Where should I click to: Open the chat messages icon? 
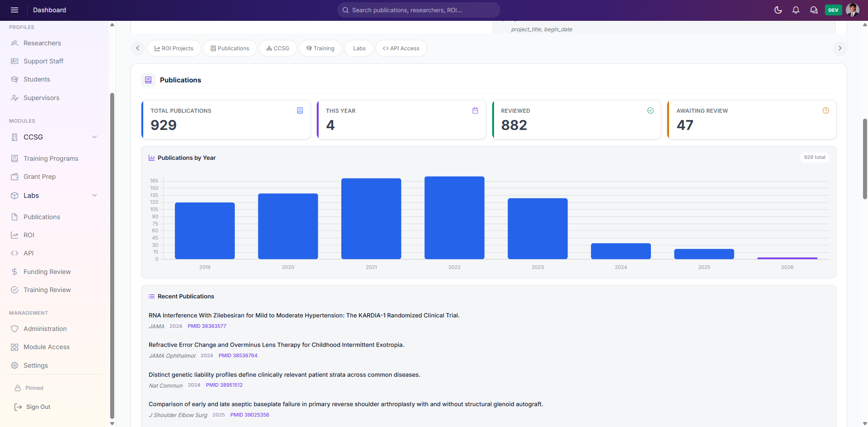coord(814,10)
